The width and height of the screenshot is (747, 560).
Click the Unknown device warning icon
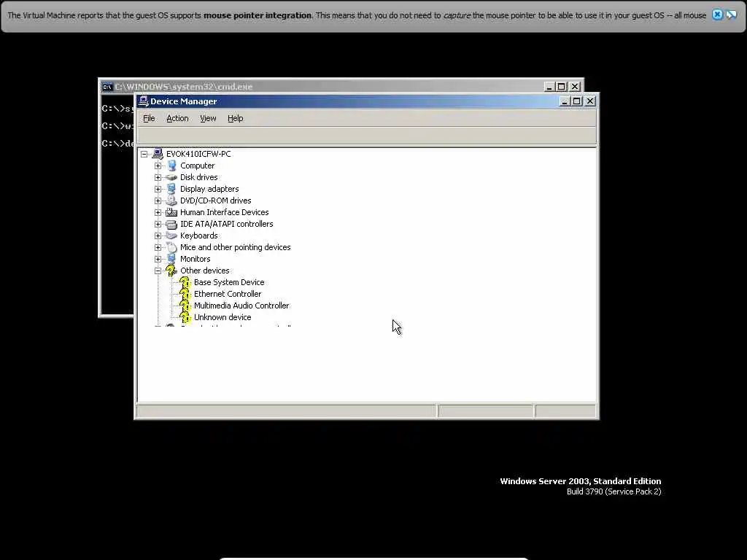tap(185, 317)
